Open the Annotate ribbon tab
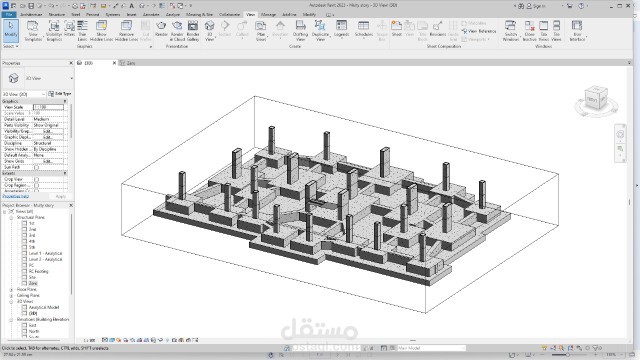The height and width of the screenshot is (360, 640). pos(151,14)
